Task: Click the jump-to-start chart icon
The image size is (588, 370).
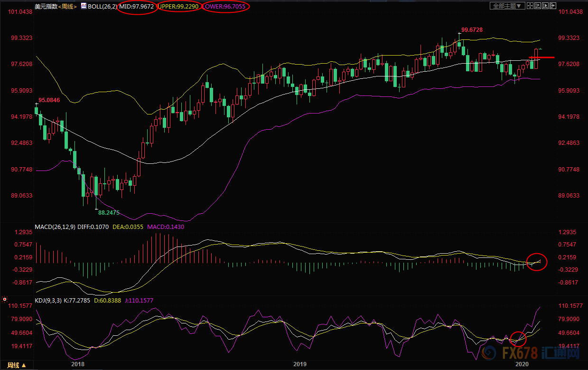Action: [x=538, y=6]
